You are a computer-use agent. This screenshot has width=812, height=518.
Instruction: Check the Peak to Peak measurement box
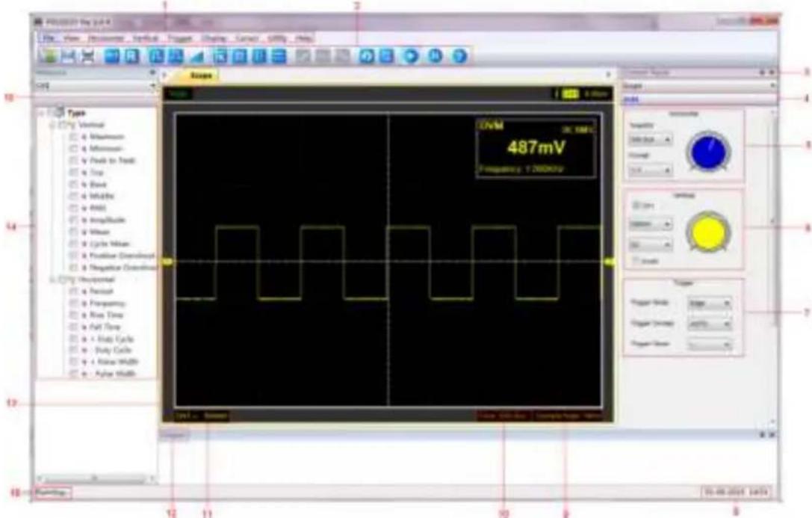pos(73,161)
